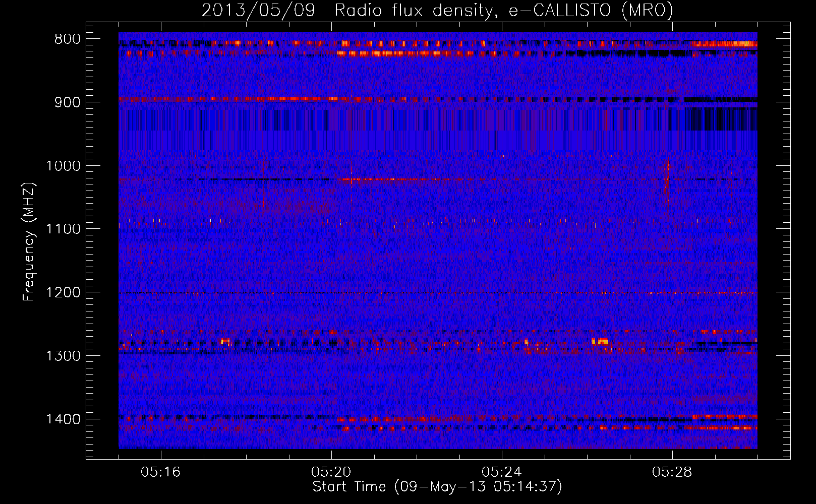Click the 05:28 time tick label
This screenshot has width=816, height=504.
pos(672,472)
